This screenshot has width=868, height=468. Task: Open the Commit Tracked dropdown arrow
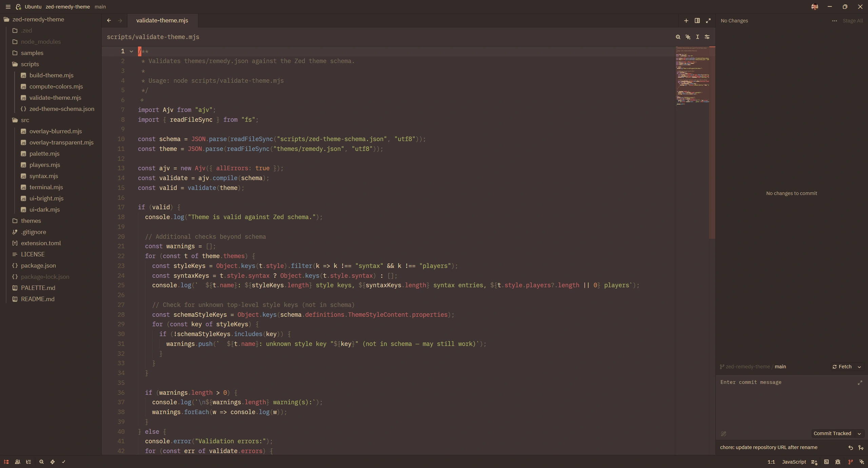click(859, 433)
